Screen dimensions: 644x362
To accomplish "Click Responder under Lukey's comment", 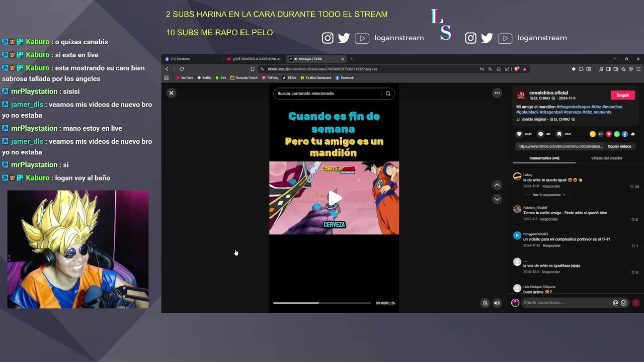I will coord(551,187).
